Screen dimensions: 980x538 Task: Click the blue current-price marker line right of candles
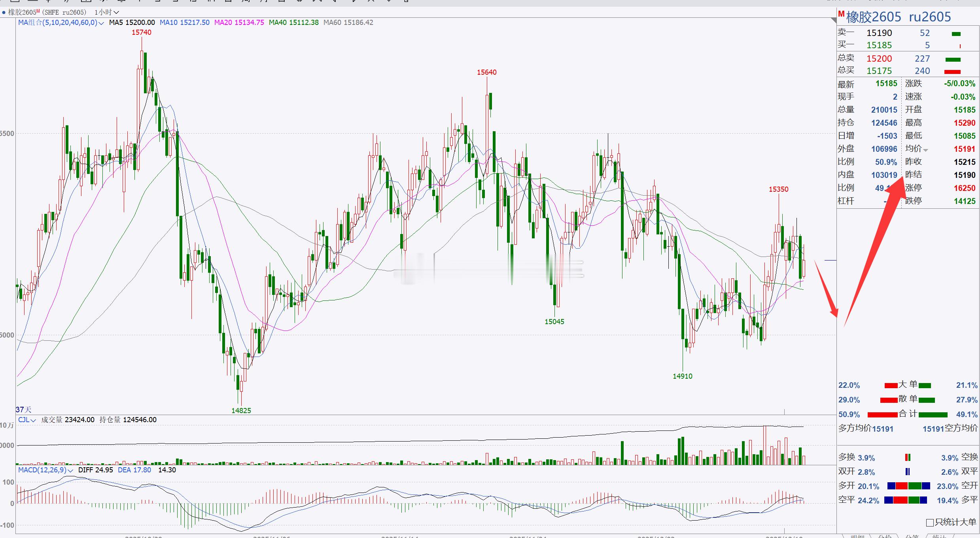tap(830, 260)
